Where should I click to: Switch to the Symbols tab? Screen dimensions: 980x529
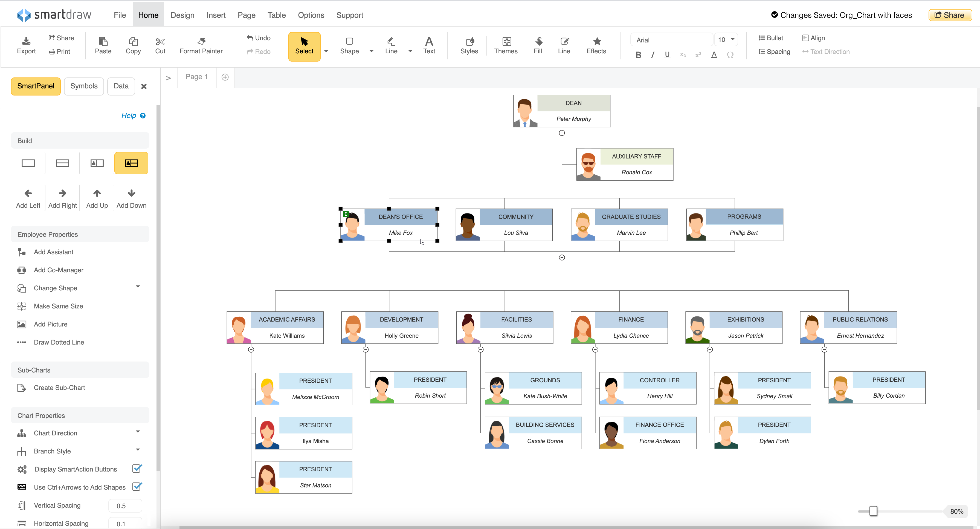coord(84,86)
